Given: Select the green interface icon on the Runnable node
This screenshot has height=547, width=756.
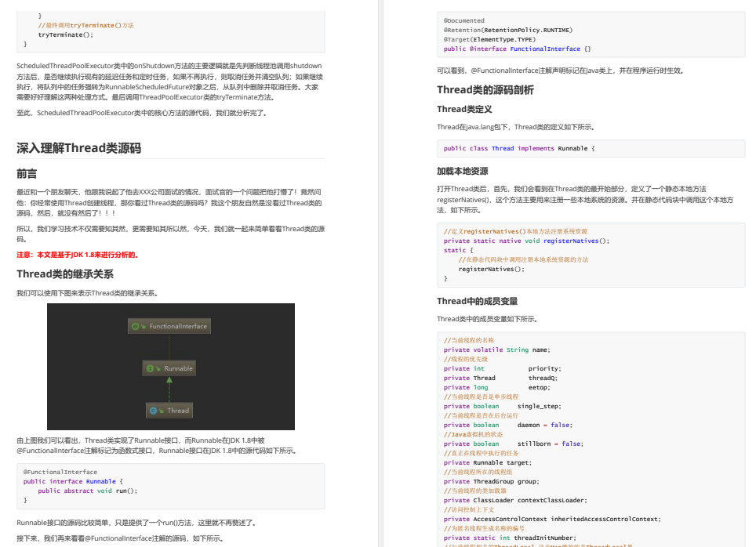Looking at the screenshot, I should pos(150,368).
